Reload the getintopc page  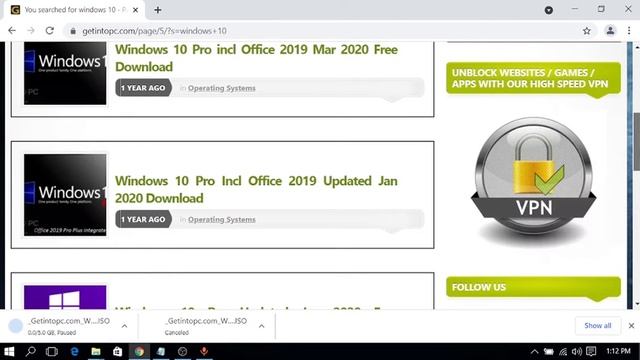click(50, 31)
